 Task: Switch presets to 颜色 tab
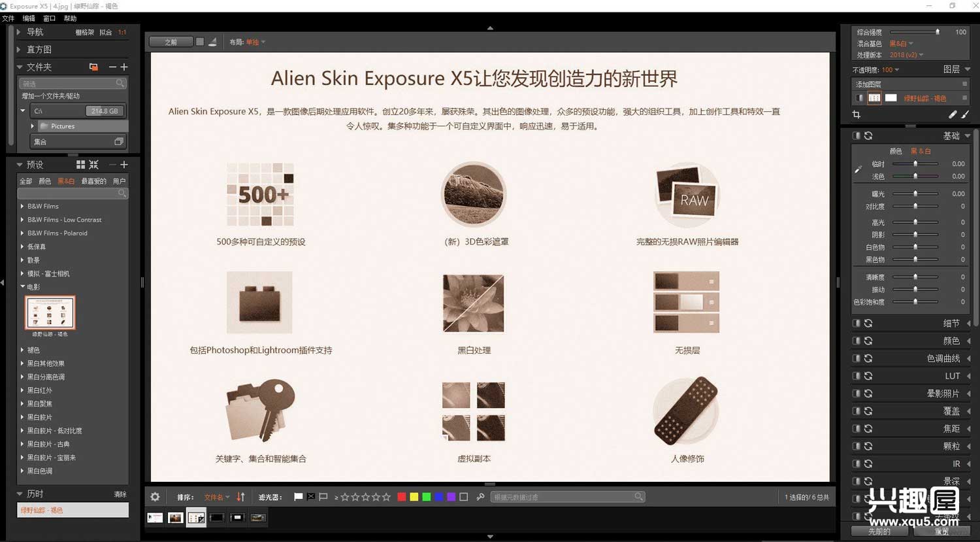(44, 181)
